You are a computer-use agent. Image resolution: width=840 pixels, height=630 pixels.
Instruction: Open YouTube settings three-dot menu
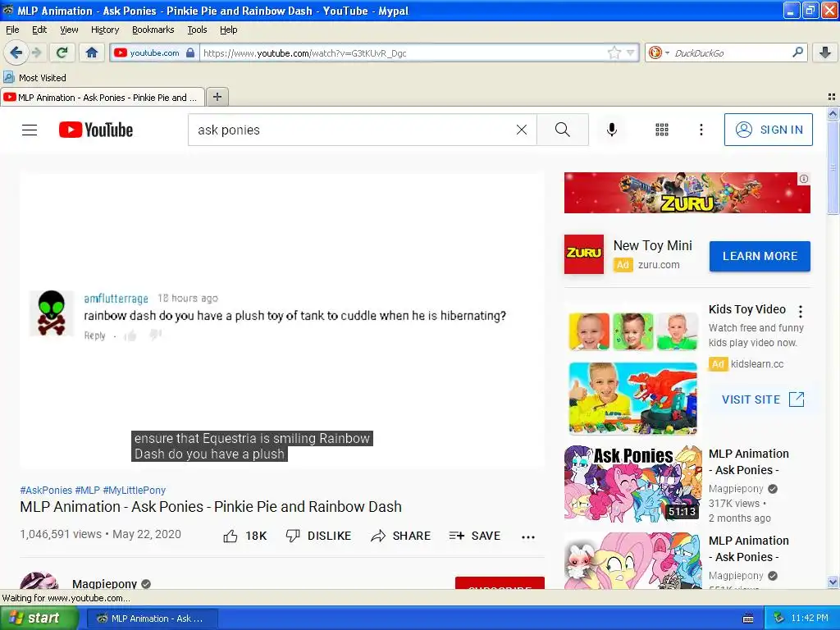pos(701,130)
